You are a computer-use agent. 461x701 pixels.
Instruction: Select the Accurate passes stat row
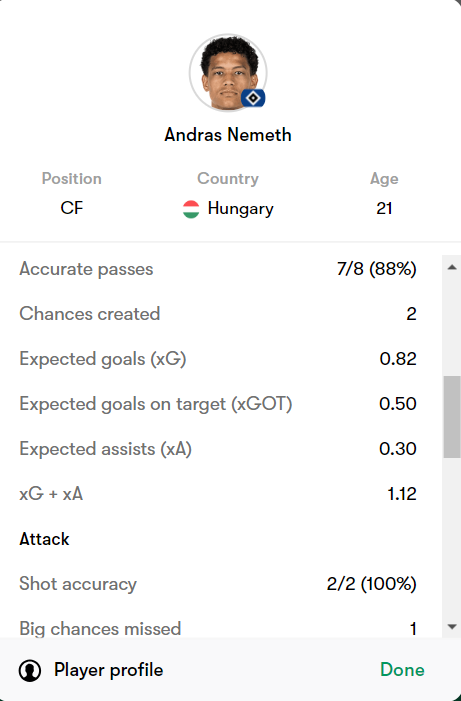coord(218,269)
